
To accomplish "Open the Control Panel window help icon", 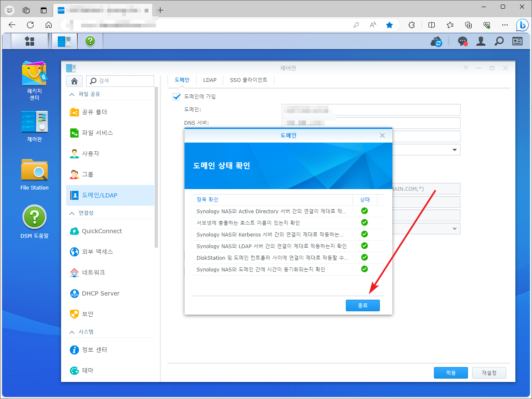I will tap(465, 68).
